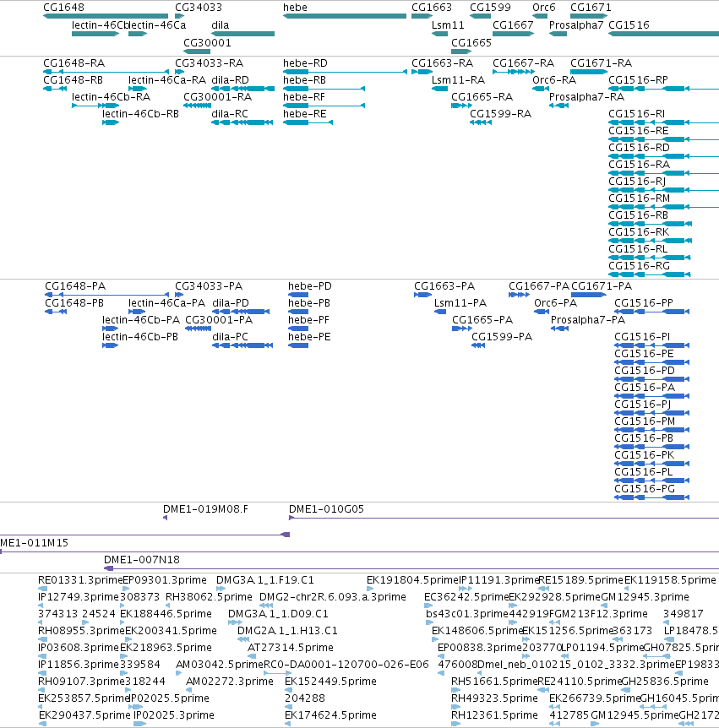Click transcript dila-RD
This screenshot has width=719, height=728.
(x=242, y=89)
